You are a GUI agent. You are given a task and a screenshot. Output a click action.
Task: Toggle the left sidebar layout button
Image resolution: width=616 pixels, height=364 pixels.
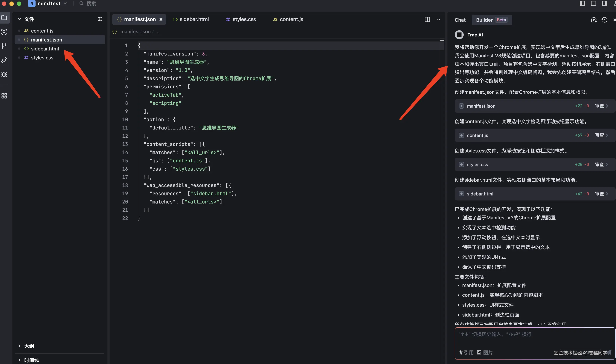(x=582, y=3)
